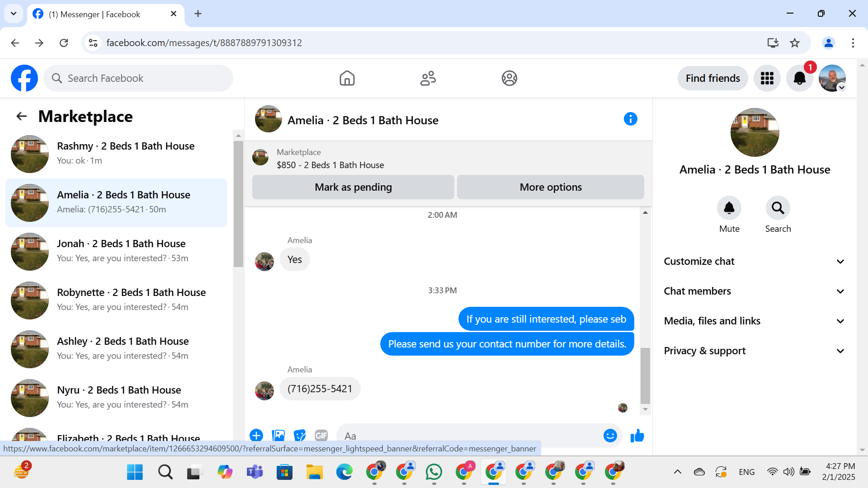This screenshot has width=868, height=488.
Task: Click the More options button
Action: [550, 187]
